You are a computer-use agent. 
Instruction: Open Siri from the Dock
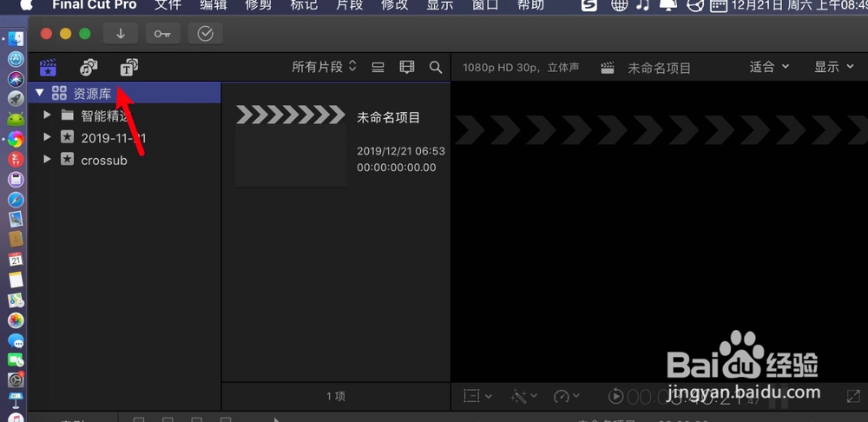click(x=16, y=79)
